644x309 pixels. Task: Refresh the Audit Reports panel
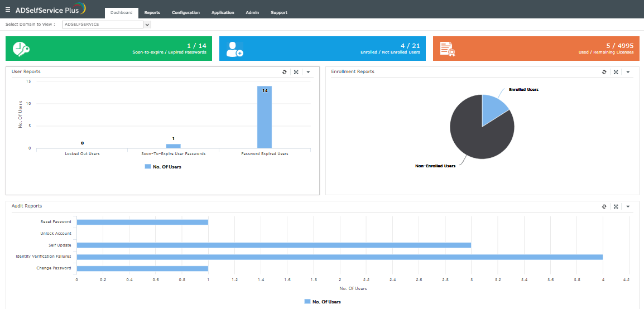(x=604, y=206)
